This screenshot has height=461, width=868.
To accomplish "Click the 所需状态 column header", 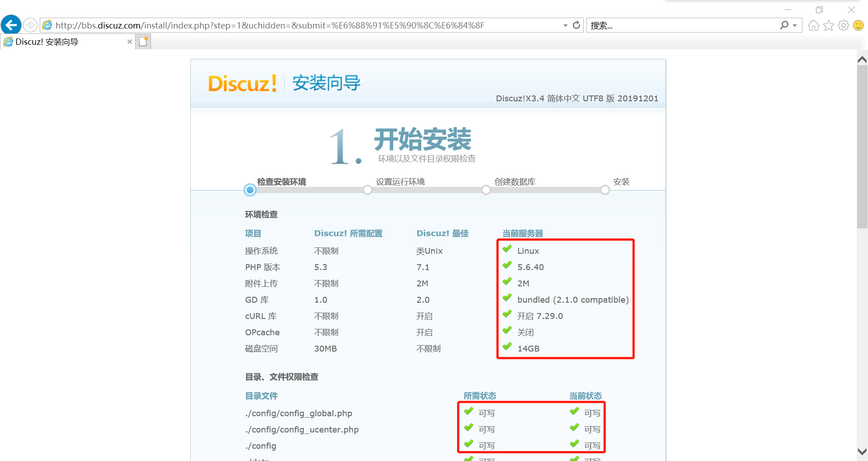I will pos(480,396).
